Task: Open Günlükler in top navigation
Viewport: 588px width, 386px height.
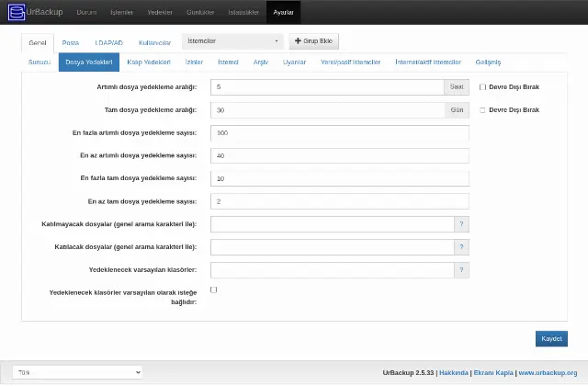Action: tap(200, 12)
